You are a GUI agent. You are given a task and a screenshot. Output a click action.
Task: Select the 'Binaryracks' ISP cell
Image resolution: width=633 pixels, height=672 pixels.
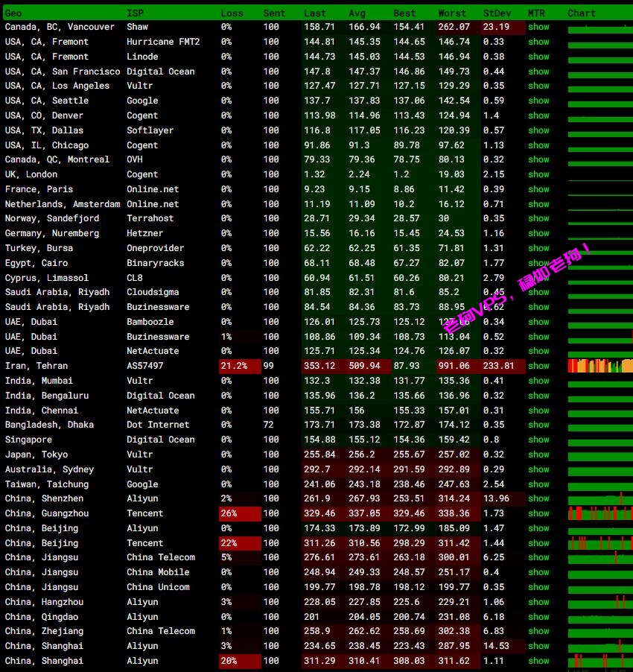click(x=155, y=263)
